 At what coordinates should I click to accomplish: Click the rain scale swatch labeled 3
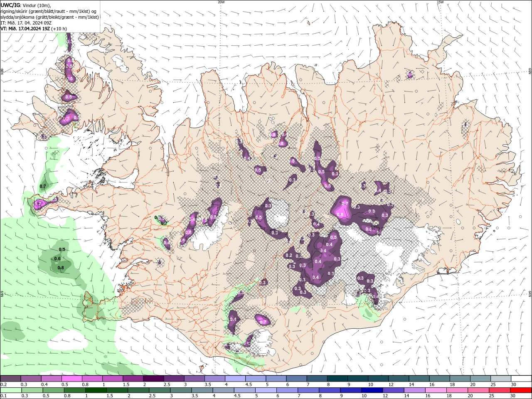tap(181, 390)
